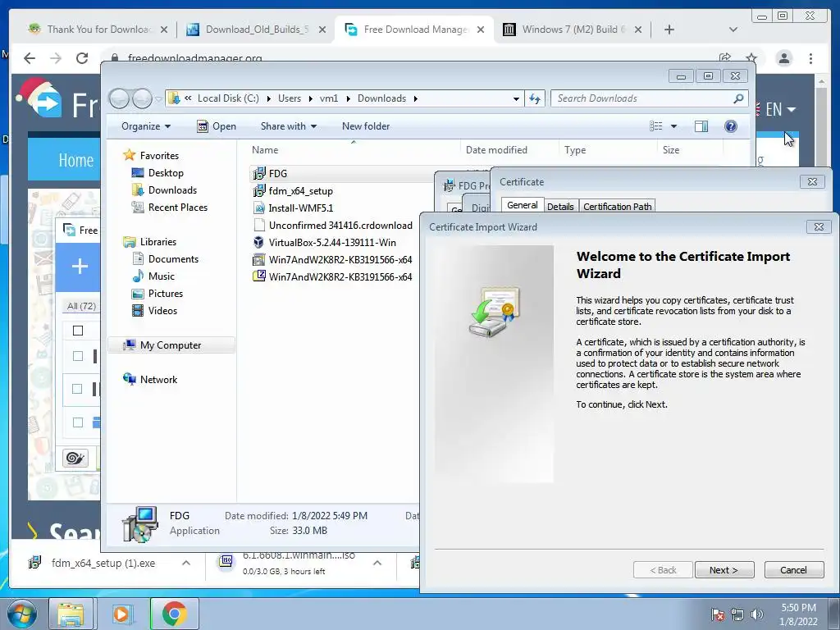Image resolution: width=840 pixels, height=630 pixels.
Task: Click Search Downloads input field
Action: pyautogui.click(x=641, y=98)
